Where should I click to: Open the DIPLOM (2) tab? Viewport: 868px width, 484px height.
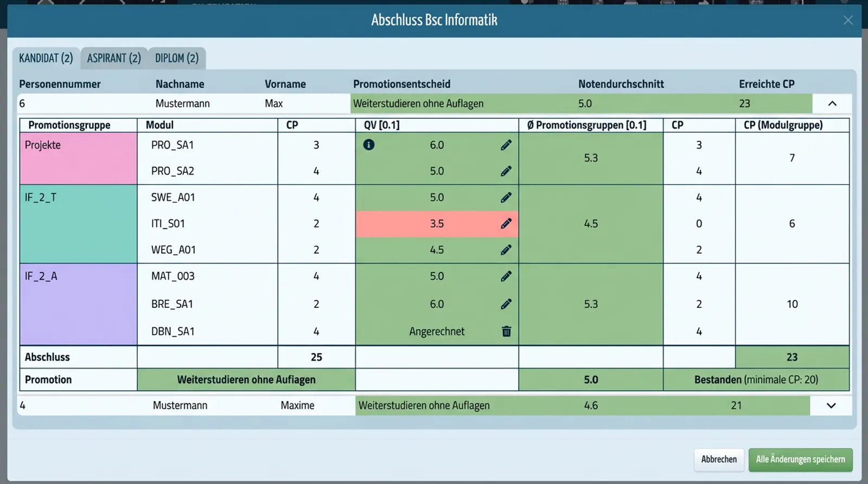click(177, 58)
